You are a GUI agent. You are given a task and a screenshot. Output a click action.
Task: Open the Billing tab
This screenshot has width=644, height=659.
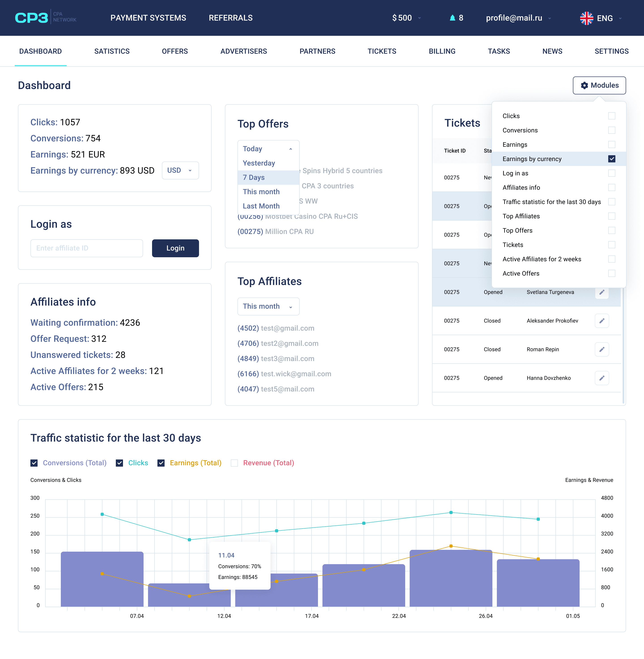(442, 51)
